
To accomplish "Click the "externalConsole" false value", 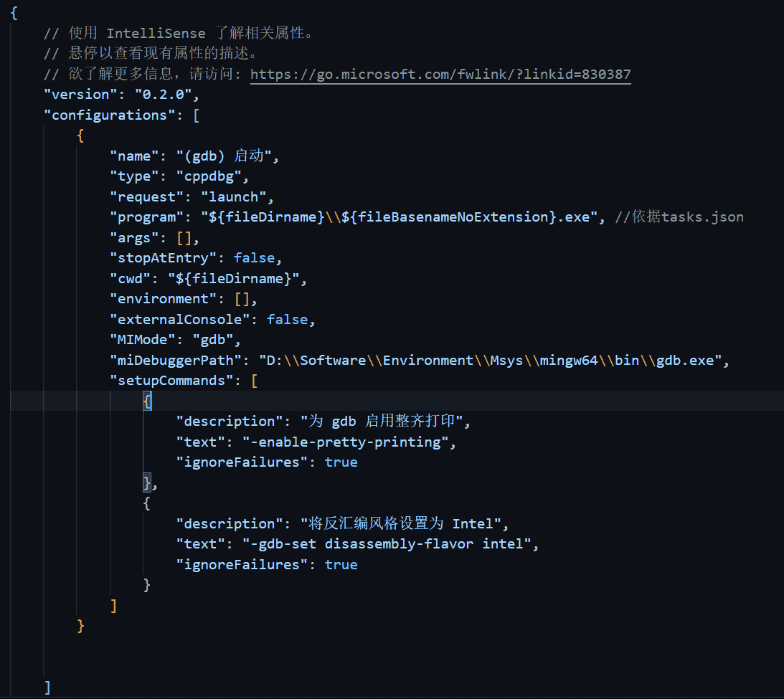I will (x=286, y=319).
